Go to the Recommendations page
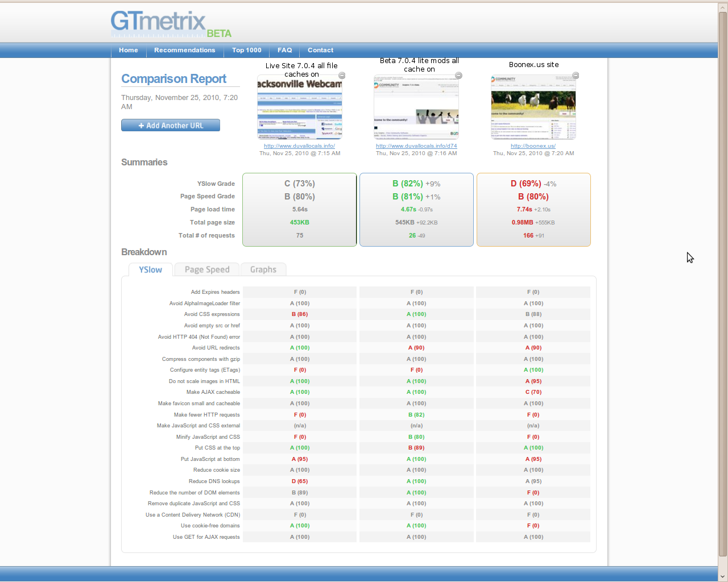The image size is (728, 582). click(x=184, y=51)
